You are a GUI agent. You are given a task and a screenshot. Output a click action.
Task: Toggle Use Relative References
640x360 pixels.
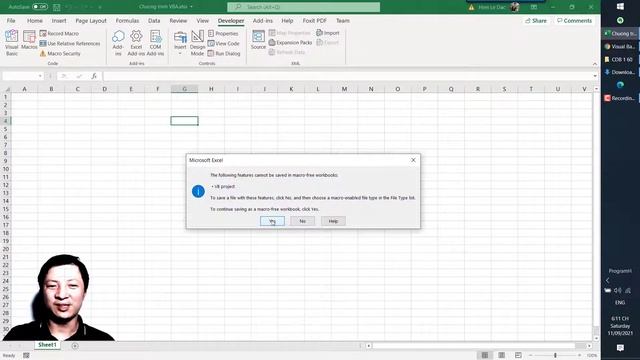(70, 43)
